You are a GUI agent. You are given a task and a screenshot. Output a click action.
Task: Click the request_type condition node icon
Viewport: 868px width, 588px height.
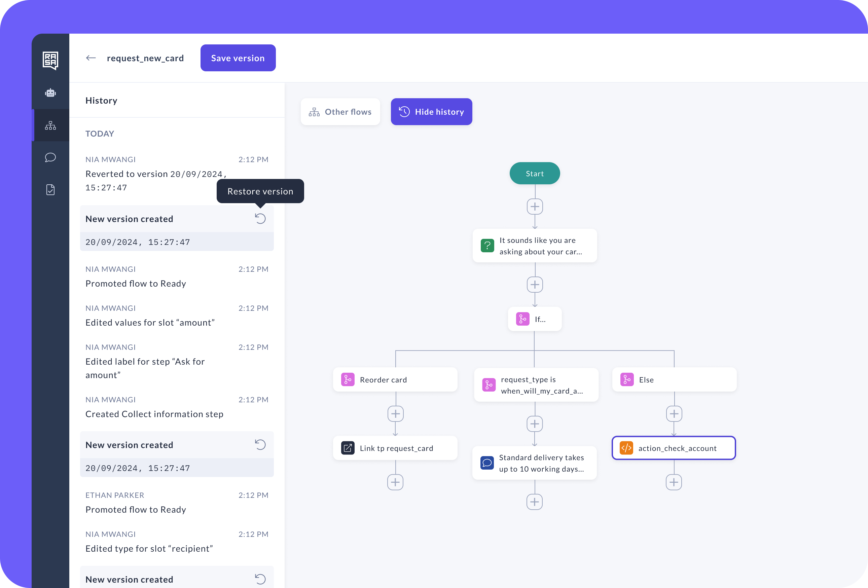[489, 384]
